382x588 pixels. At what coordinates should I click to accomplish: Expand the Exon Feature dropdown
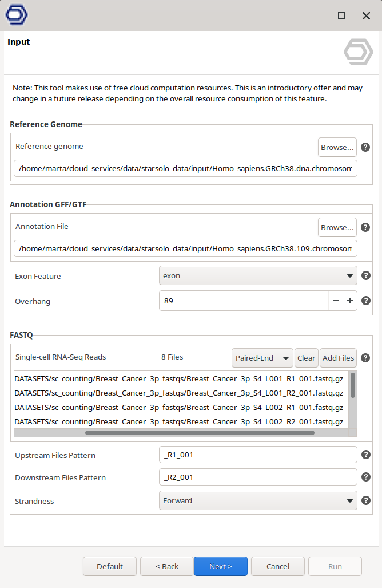(257, 275)
